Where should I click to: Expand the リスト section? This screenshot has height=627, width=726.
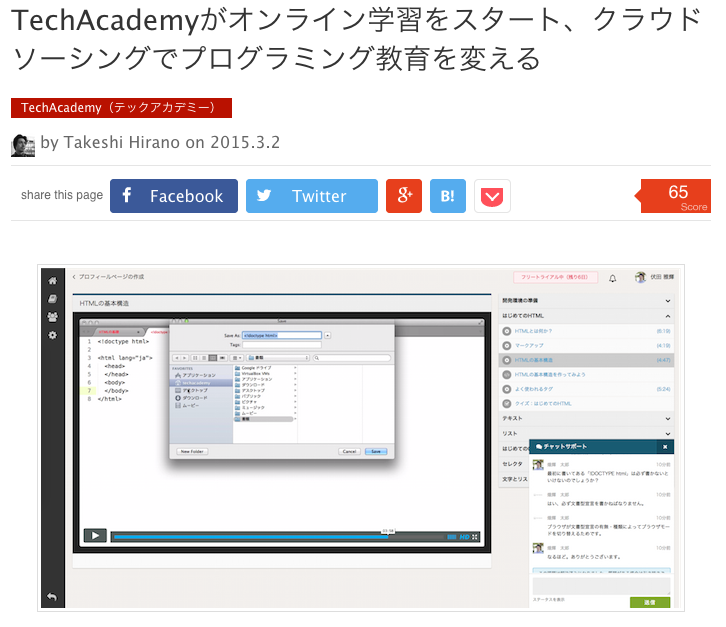pyautogui.click(x=586, y=433)
